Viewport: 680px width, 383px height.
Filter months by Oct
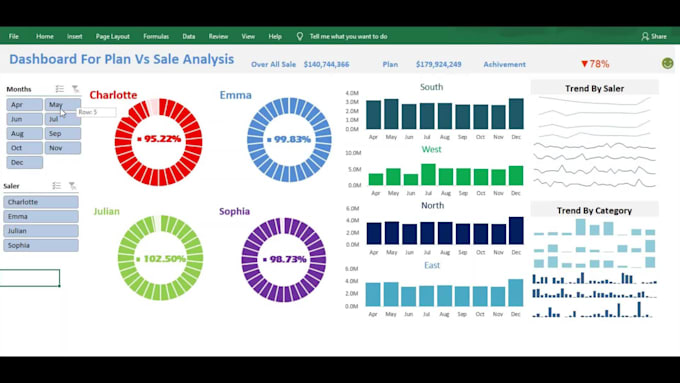click(24, 148)
